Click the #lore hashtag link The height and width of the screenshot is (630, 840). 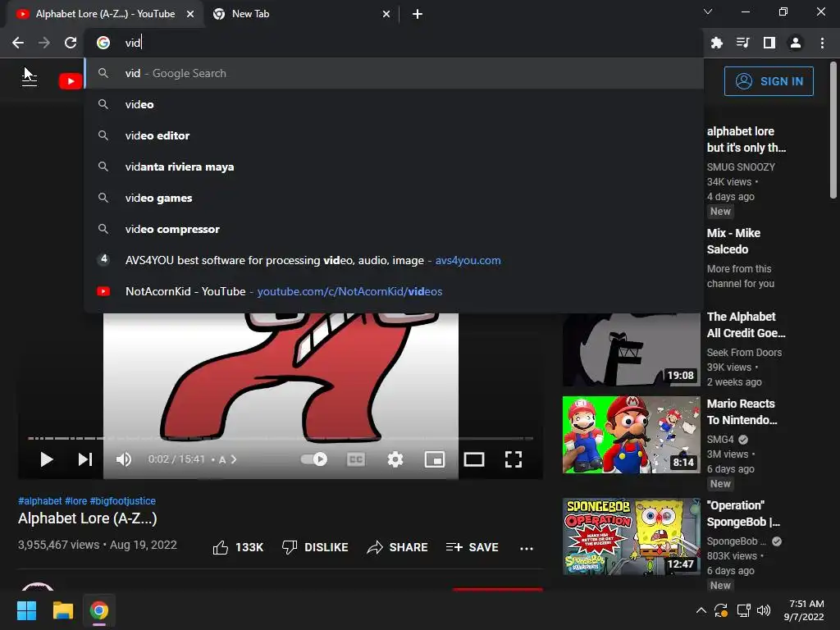click(x=75, y=501)
